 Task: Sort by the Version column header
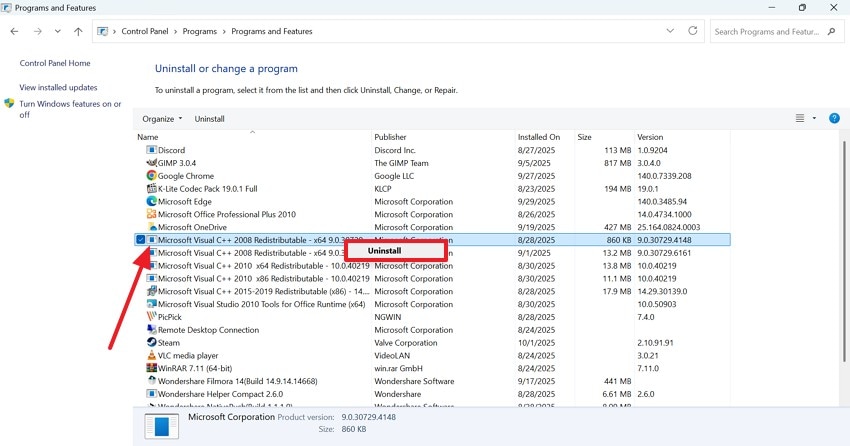coord(682,137)
